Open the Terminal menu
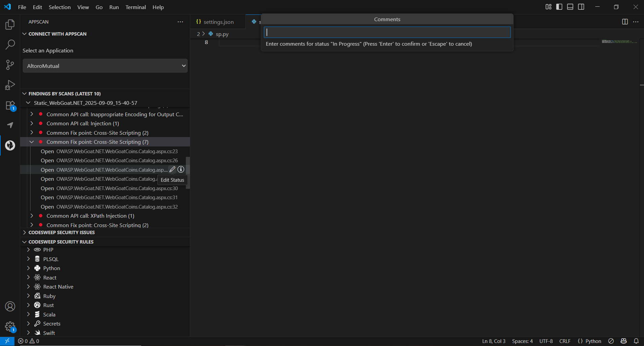Screen dimensions: 644x346 coord(135,7)
